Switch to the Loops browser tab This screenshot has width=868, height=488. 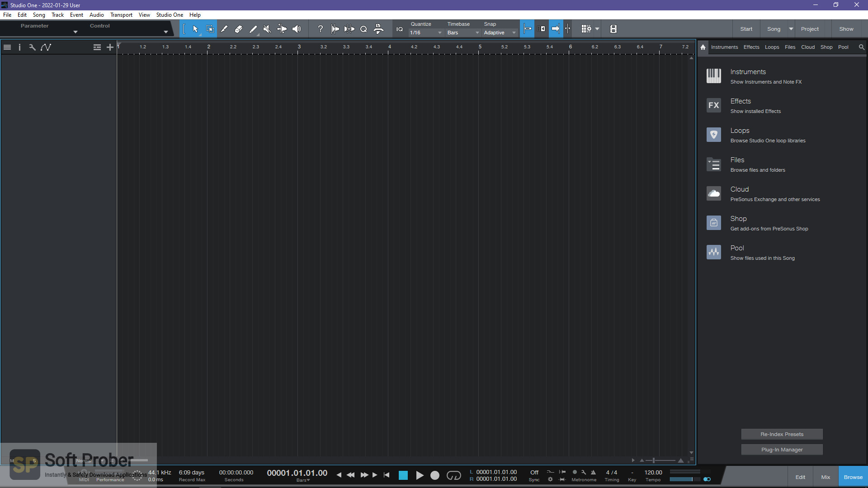pyautogui.click(x=772, y=47)
